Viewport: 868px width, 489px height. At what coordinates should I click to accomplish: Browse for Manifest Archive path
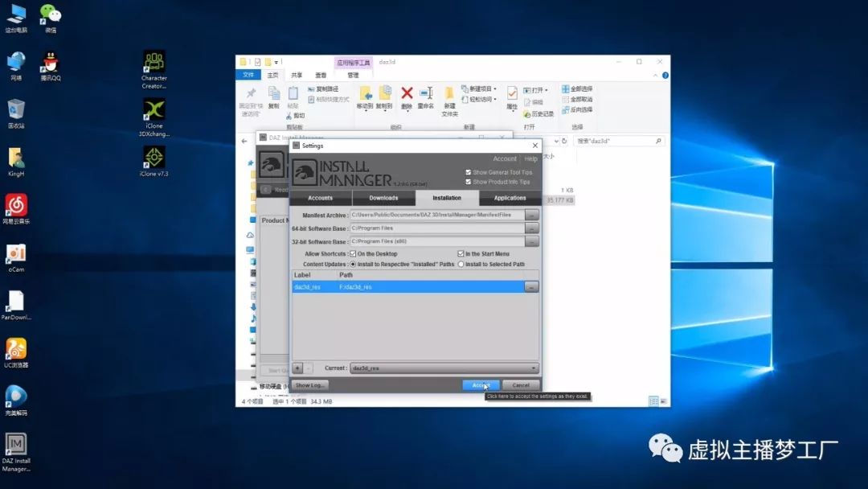pos(531,215)
